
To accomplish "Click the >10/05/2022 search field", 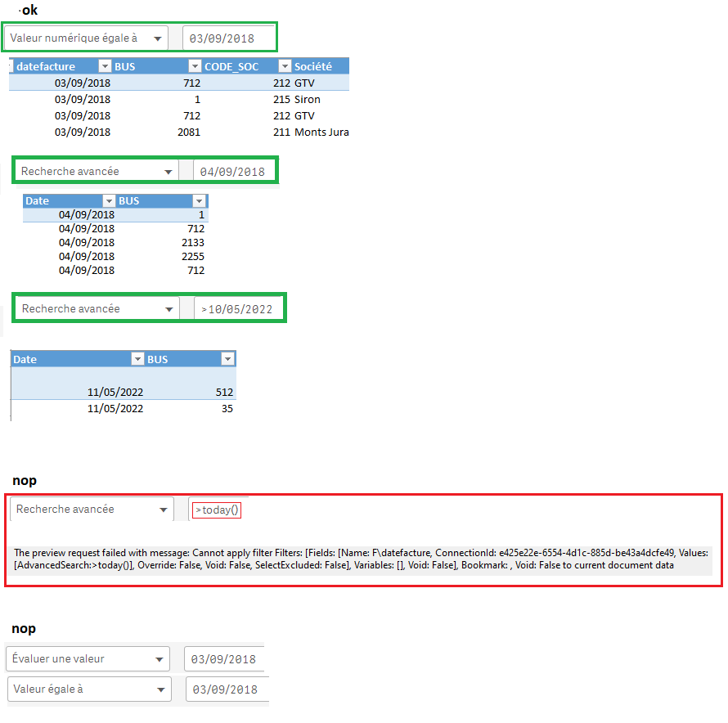I will [x=239, y=309].
